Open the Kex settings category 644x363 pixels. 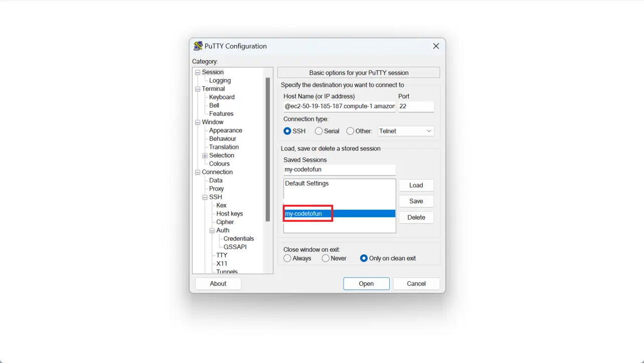(x=221, y=206)
